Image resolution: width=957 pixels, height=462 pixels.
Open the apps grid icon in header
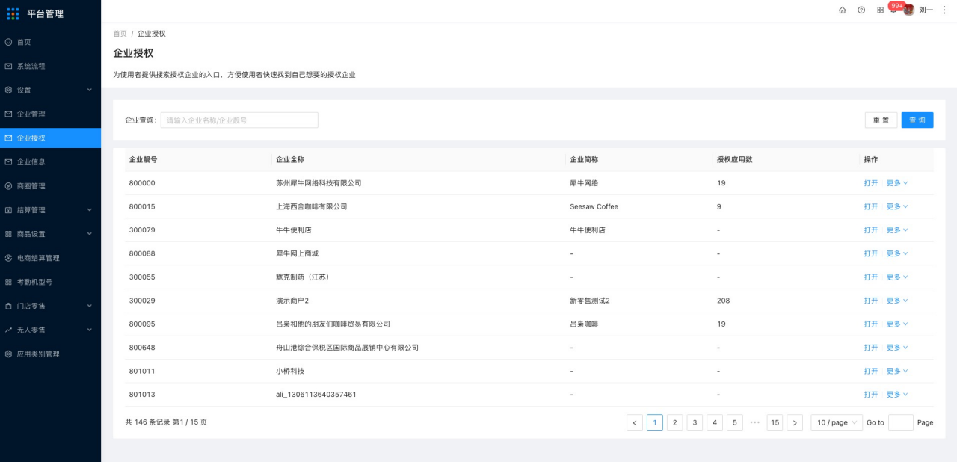(x=880, y=10)
